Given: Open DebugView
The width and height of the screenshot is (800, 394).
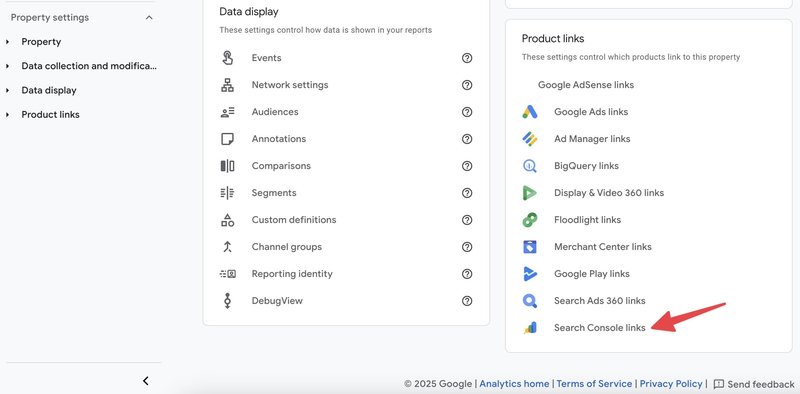Looking at the screenshot, I should pyautogui.click(x=277, y=301).
